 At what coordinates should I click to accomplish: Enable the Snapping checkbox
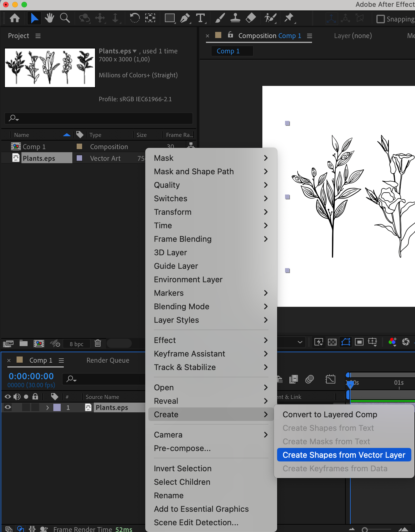[x=380, y=19]
